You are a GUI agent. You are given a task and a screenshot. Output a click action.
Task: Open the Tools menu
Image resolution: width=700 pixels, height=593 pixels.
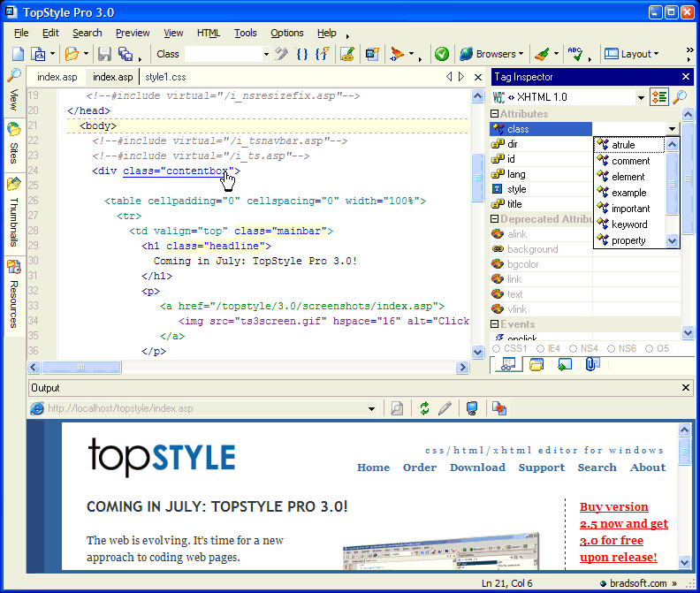[x=246, y=33]
